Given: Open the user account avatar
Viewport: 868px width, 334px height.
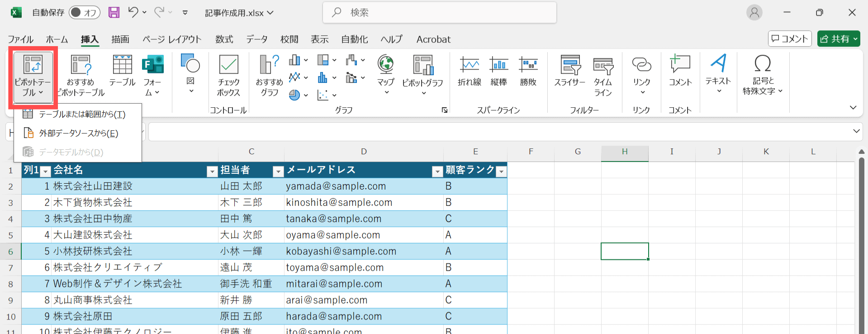Looking at the screenshot, I should click(x=754, y=13).
